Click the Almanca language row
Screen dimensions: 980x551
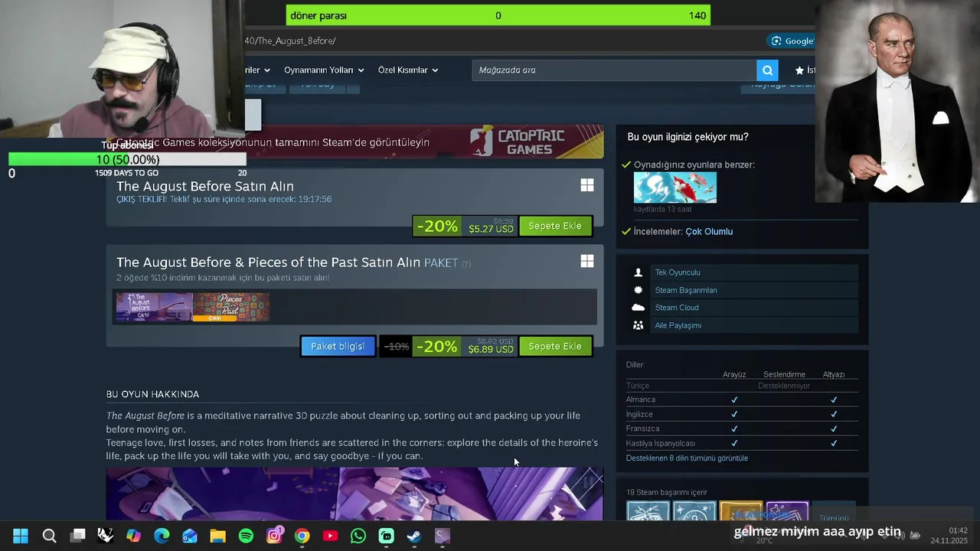pyautogui.click(x=742, y=399)
